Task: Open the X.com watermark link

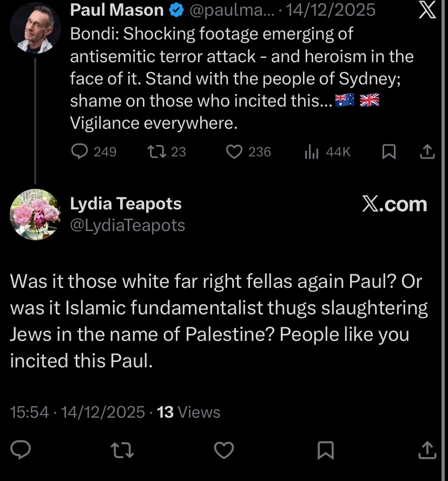Action: pos(394,205)
